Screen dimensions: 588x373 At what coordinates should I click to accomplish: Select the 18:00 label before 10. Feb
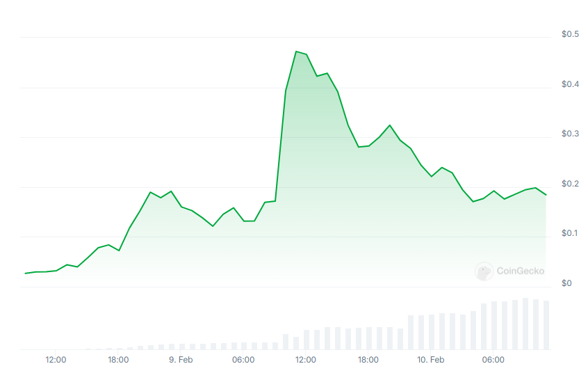click(x=368, y=360)
